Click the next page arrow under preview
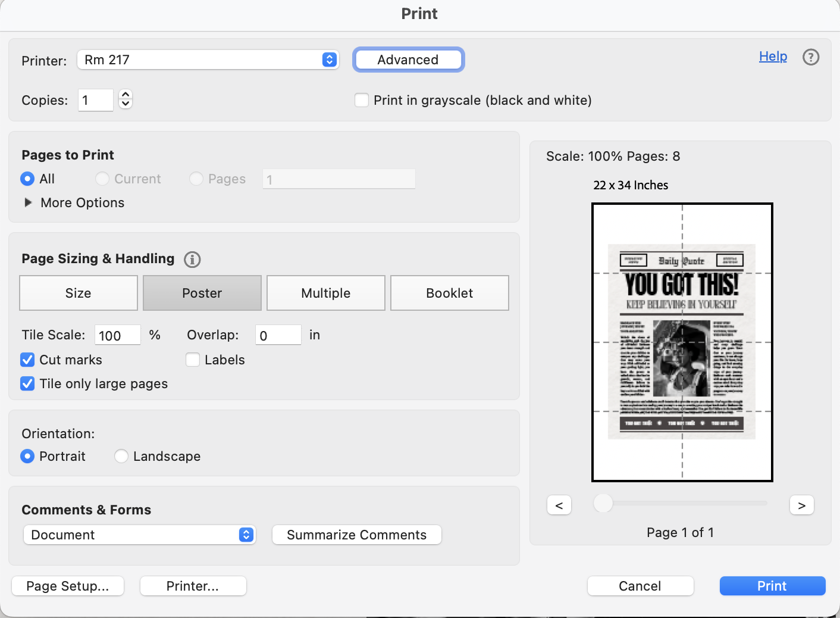The width and height of the screenshot is (840, 618). point(801,504)
